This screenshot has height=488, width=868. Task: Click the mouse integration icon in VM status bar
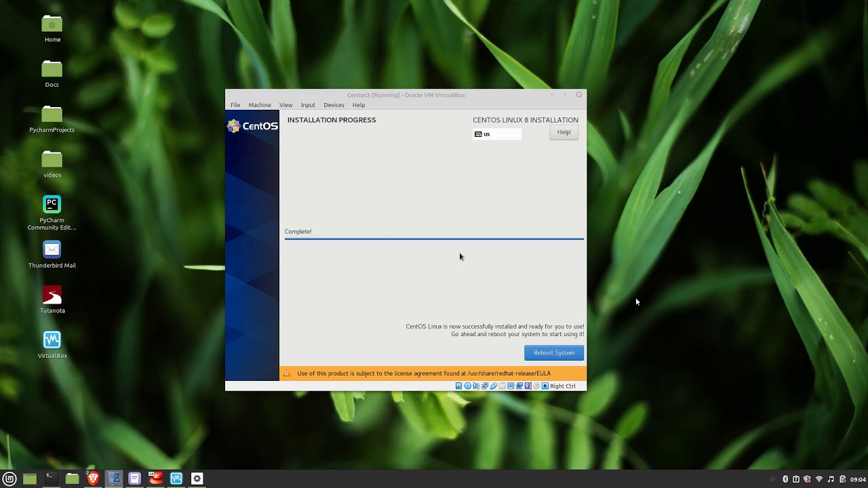pos(536,386)
